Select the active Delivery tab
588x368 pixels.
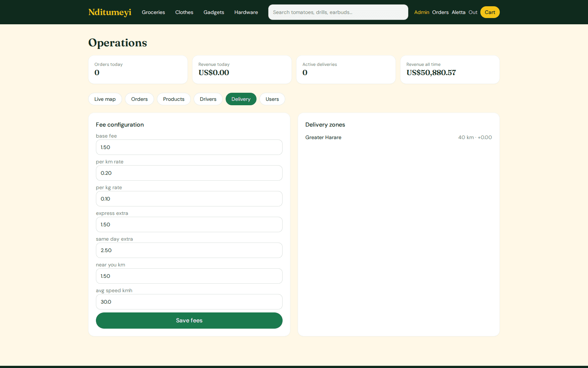241,99
